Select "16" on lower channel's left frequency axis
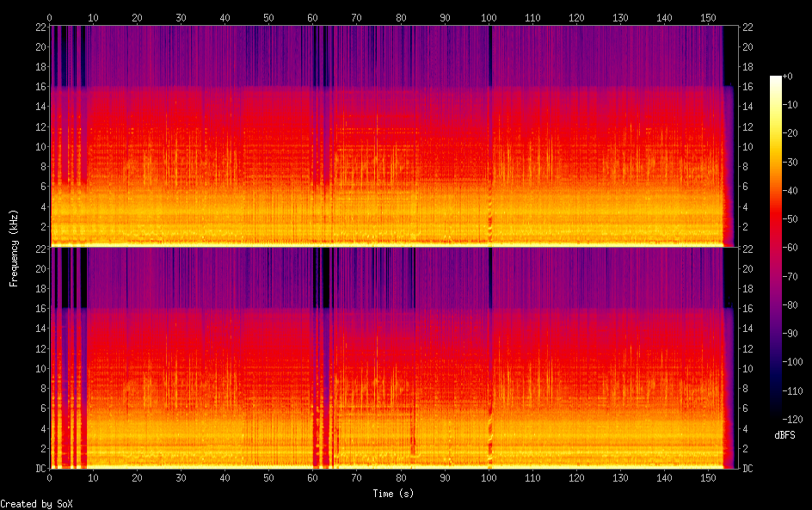 [x=41, y=309]
